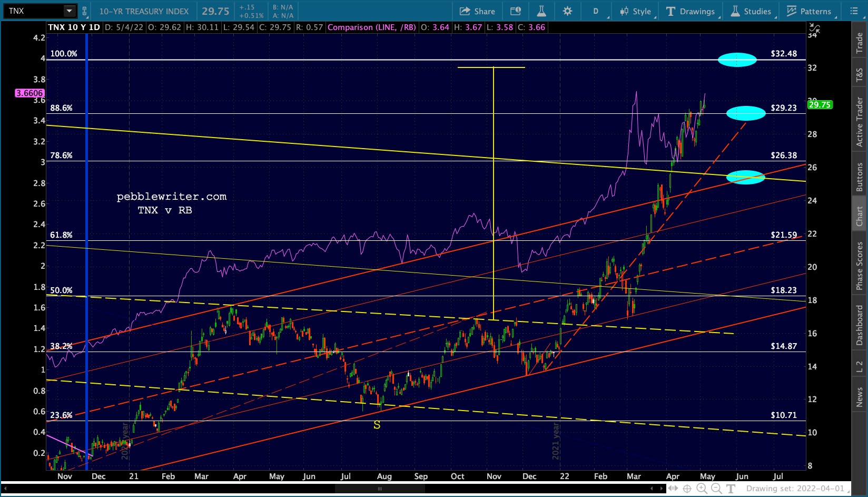Switch to the T&S side tab

(860, 74)
